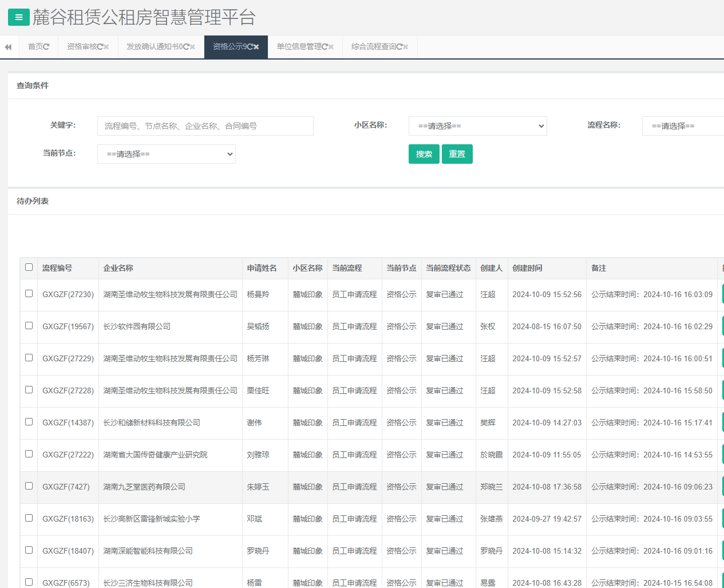This screenshot has height=588, width=724.
Task: Toggle the select-all checkbox in table header
Action: click(x=29, y=267)
